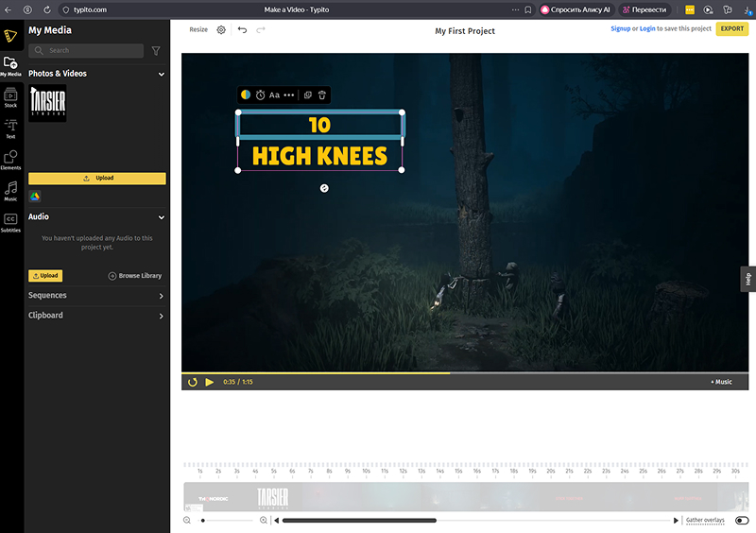Click the yellow EXPORT button
756x533 pixels.
(x=731, y=29)
